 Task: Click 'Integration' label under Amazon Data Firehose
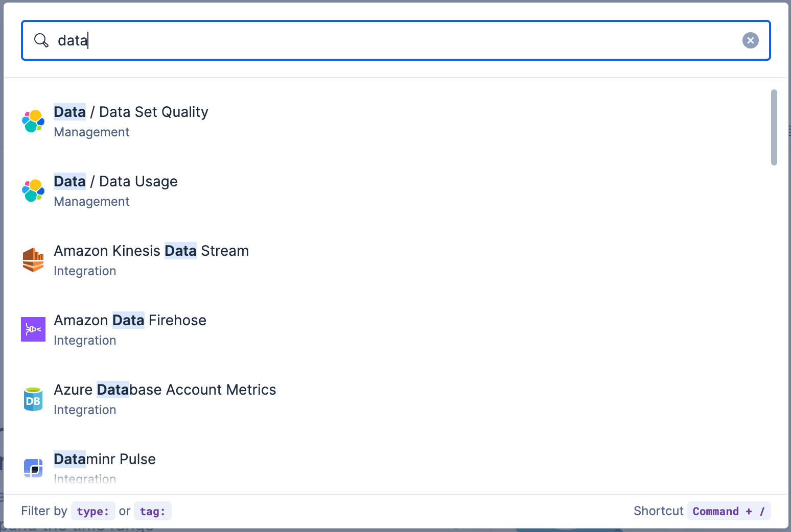point(85,341)
